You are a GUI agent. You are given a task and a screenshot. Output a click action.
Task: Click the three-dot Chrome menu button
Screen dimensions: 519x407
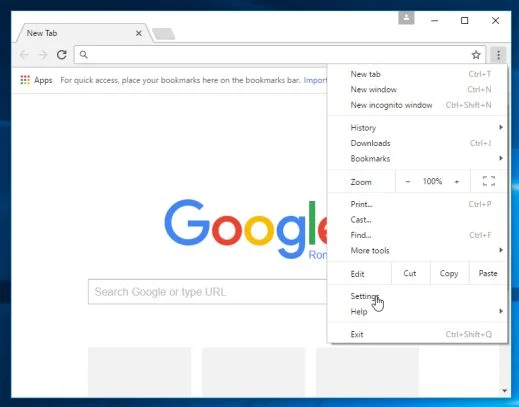[x=498, y=55]
